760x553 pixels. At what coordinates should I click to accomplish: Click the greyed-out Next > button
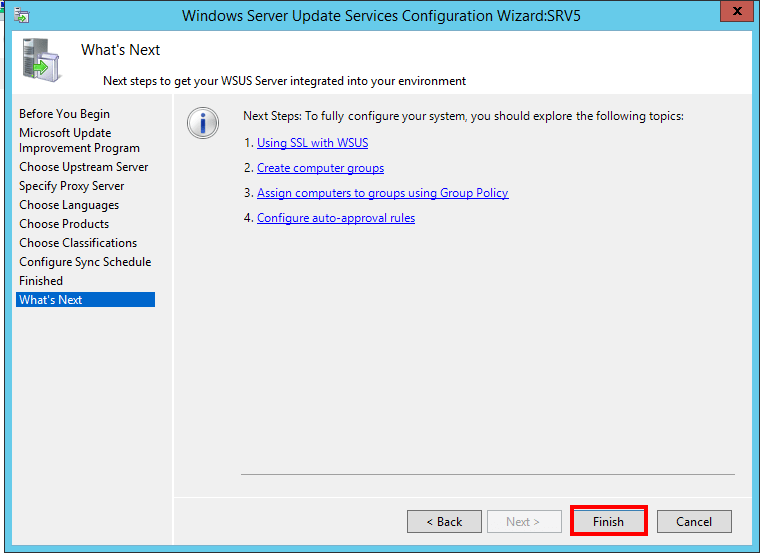tap(524, 521)
